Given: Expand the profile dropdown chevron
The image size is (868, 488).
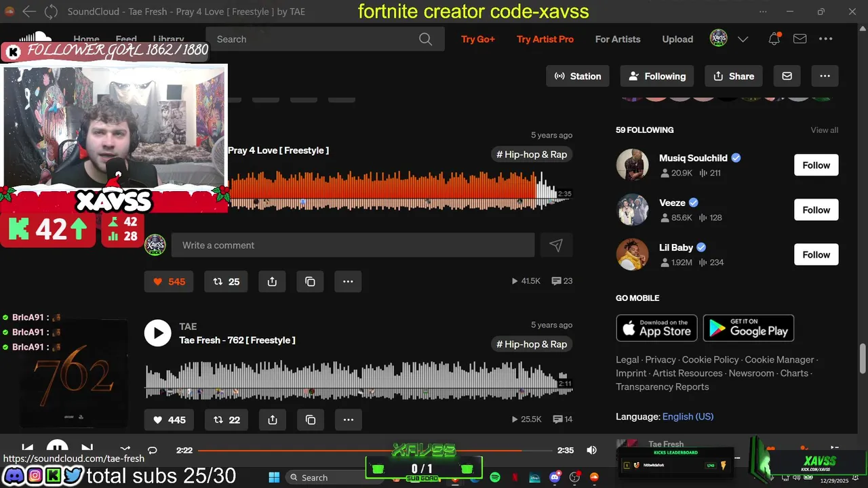Looking at the screenshot, I should click(743, 39).
